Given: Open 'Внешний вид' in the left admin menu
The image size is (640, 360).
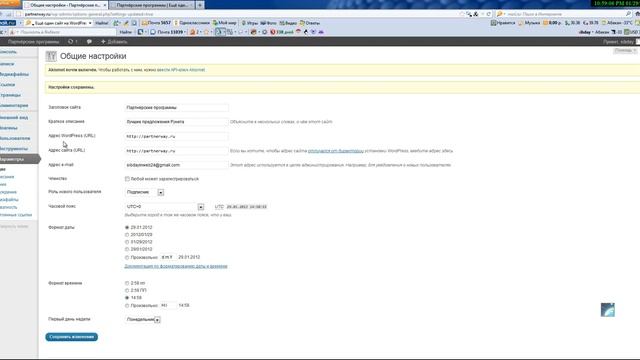Looking at the screenshot, I should click(14, 118).
